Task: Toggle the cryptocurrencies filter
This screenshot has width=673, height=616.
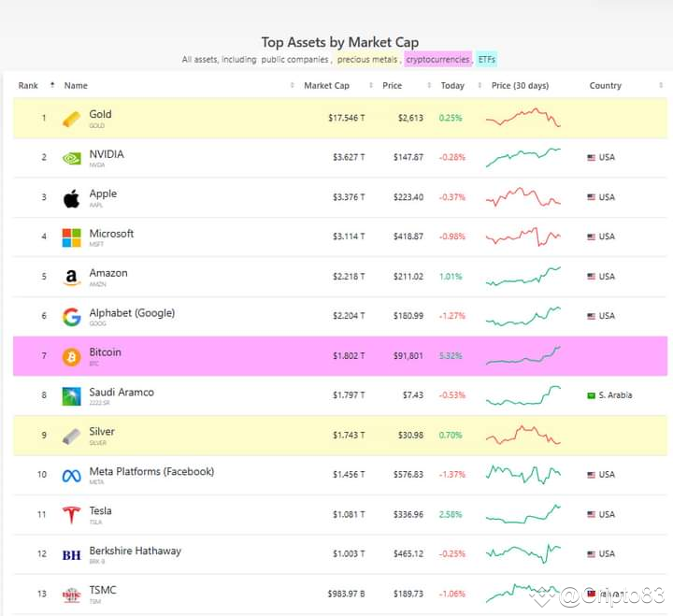Action: pos(437,60)
